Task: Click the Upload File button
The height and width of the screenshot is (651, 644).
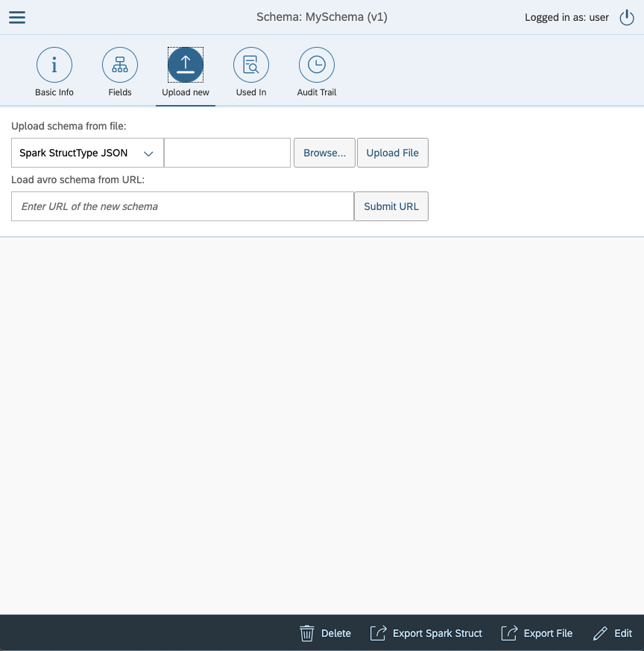Action: pyautogui.click(x=393, y=153)
